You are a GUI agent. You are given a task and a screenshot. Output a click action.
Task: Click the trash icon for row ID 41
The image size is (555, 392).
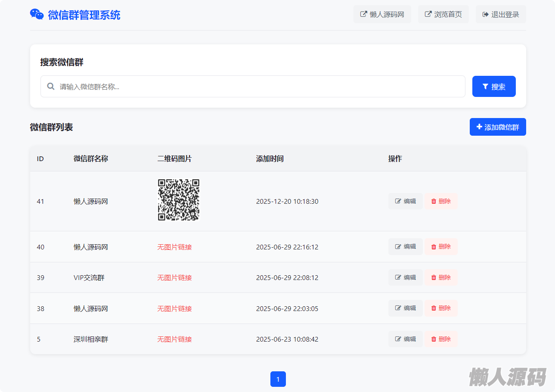coord(434,201)
